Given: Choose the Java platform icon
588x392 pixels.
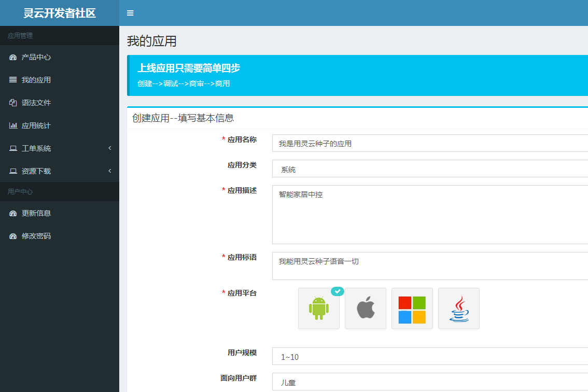Looking at the screenshot, I should point(459,309).
